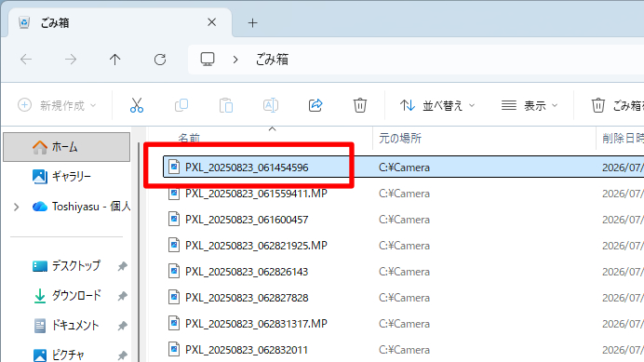Select file PXL_20250823_062826143
Image resolution: width=644 pixels, height=362 pixels.
pos(247,272)
